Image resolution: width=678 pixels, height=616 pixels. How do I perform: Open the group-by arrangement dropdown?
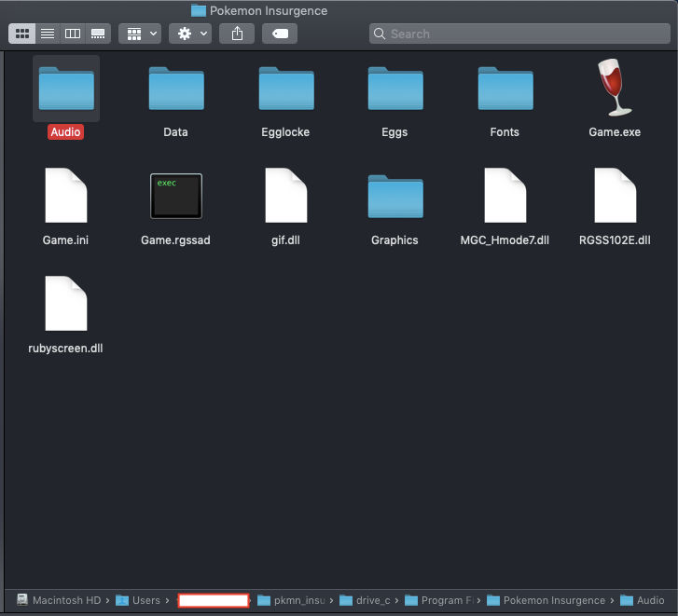(x=140, y=34)
